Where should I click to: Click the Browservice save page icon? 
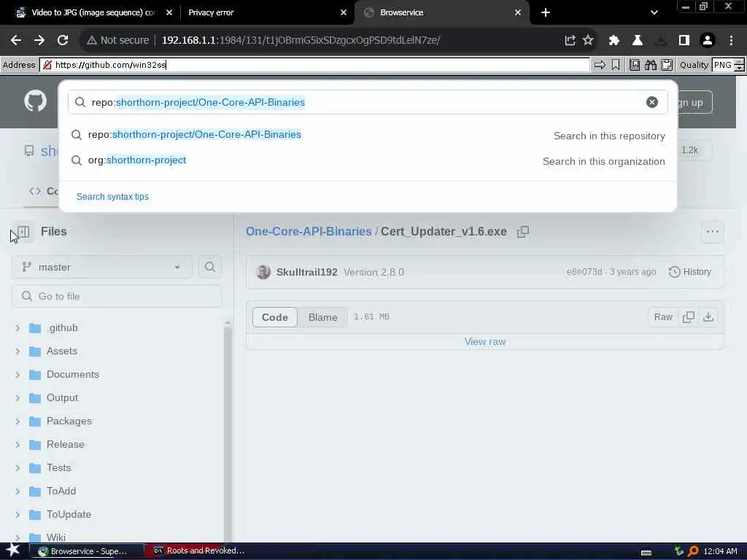[x=635, y=65]
